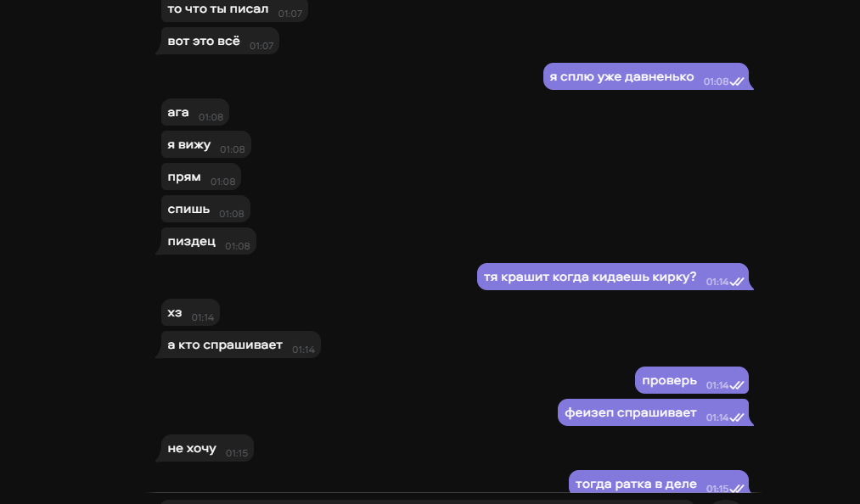Click read receipt icon on 'феизеп спрашивает'
The width and height of the screenshot is (860, 504).
pos(737,418)
